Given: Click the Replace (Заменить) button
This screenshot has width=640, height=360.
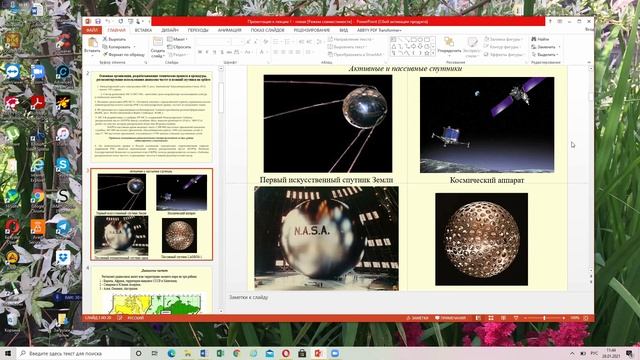Looking at the screenshot, I should point(546,47).
